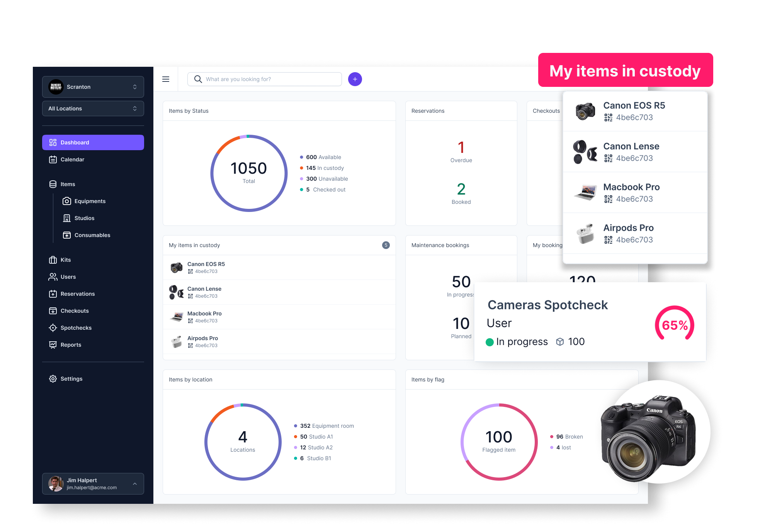Screen dimensions: 765x532
Task: Click the hamburger menu icon
Action: pos(166,79)
